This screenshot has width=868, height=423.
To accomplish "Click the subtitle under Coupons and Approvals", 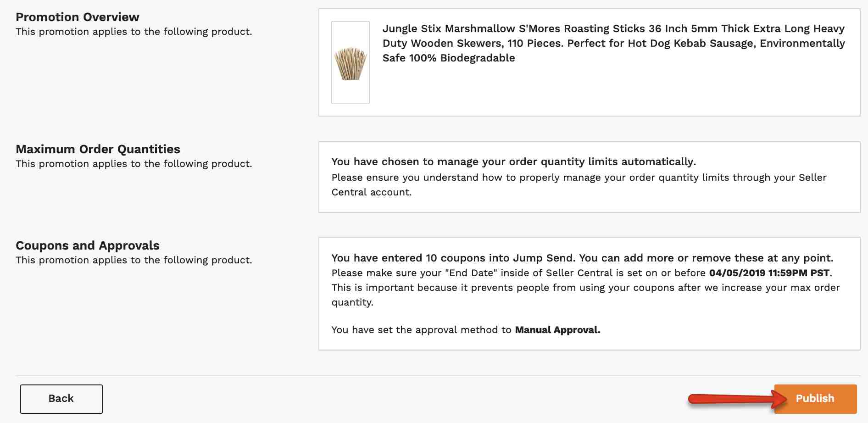I will (134, 260).
